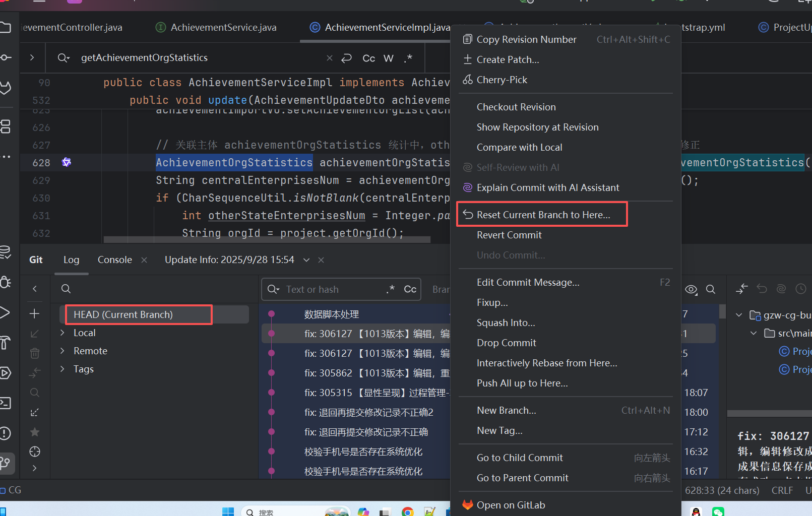Screen dimensions: 812x516
Task: Open the Terminal icon in left sidebar
Action: [5, 403]
